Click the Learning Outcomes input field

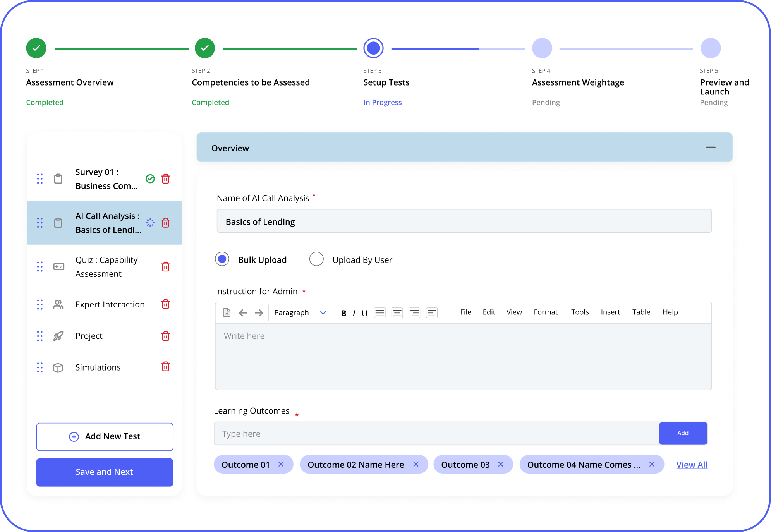pos(436,434)
